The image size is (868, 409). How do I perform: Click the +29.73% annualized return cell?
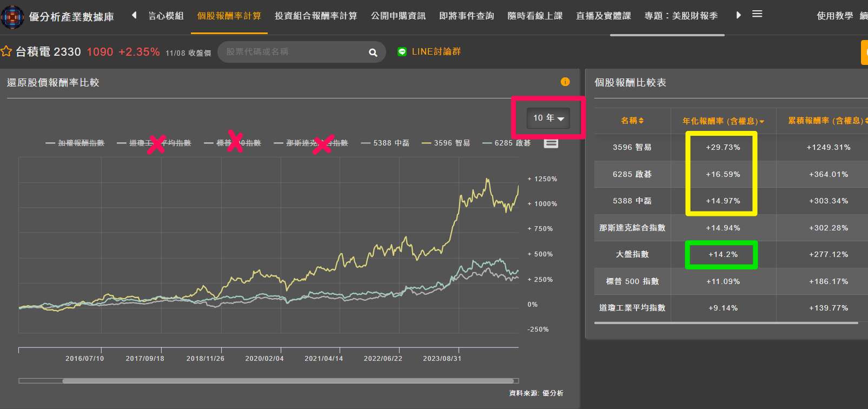pos(723,147)
